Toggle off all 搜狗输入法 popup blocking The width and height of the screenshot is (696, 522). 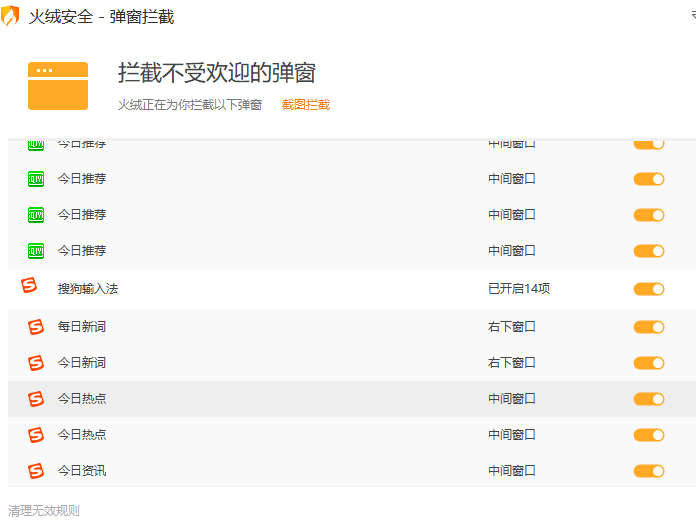point(649,289)
